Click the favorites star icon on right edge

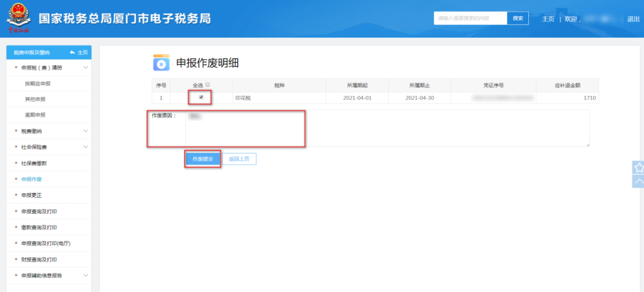638,168
